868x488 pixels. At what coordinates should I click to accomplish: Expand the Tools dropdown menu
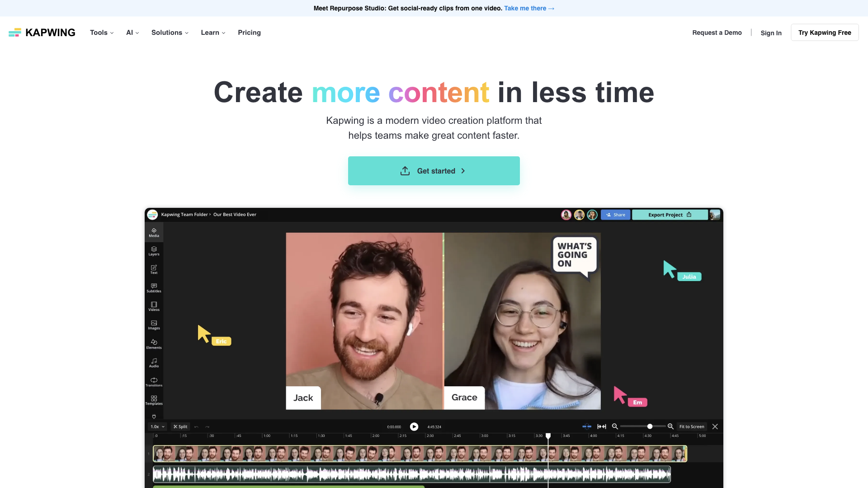101,32
